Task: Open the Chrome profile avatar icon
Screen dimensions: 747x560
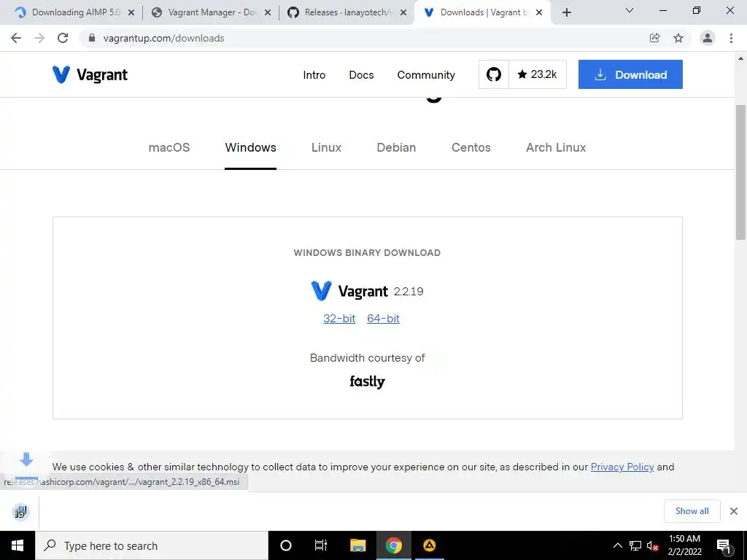Action: pos(708,38)
